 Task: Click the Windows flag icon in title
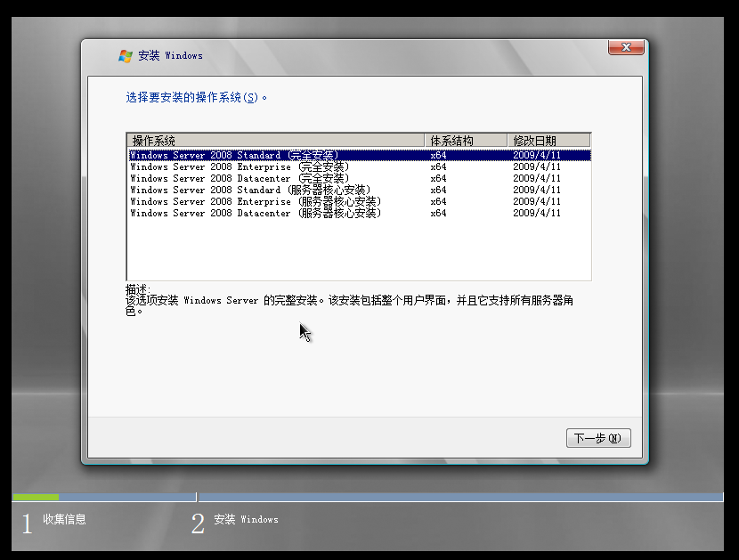click(x=126, y=55)
